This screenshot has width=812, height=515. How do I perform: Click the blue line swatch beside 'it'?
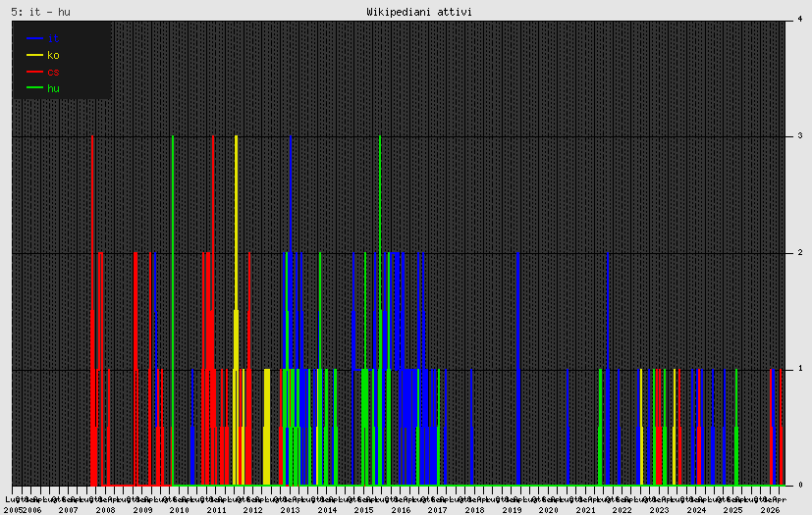34,38
